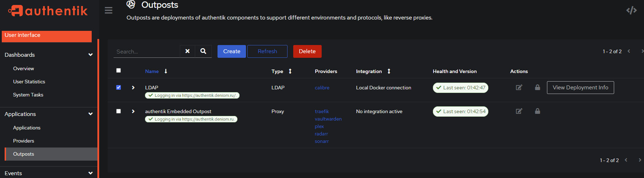This screenshot has width=644, height=178.
Task: Open the radarr provider link
Action: (x=321, y=134)
